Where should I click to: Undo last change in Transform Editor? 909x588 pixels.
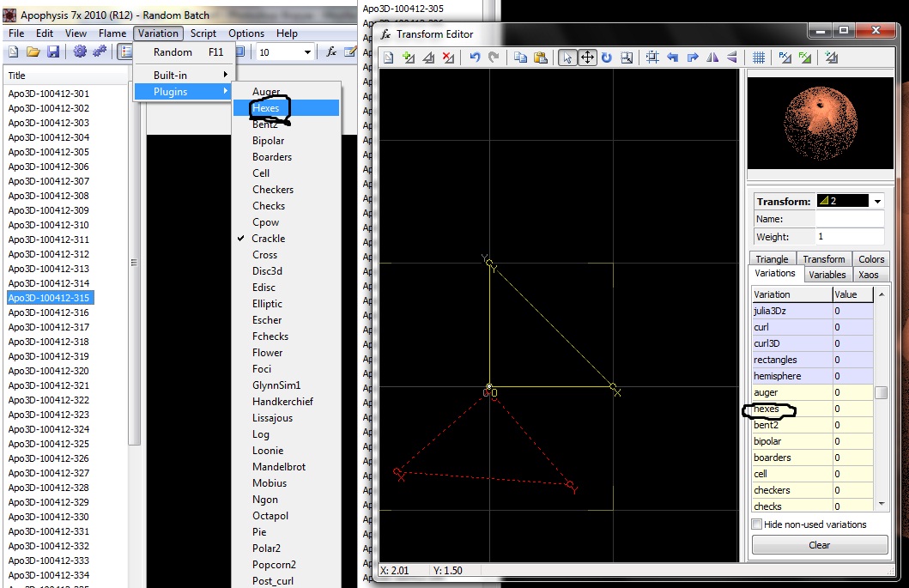tap(475, 58)
